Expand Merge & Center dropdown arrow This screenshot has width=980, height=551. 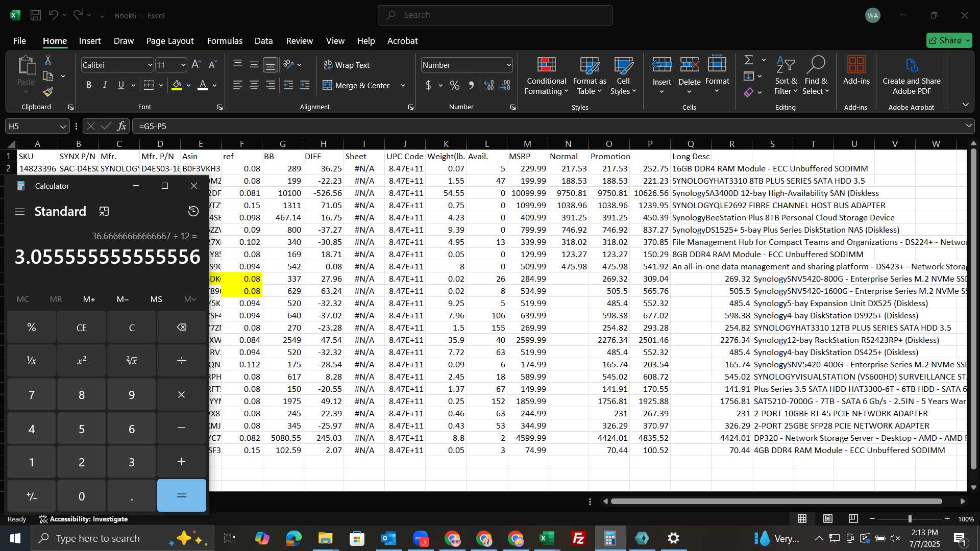pos(403,86)
